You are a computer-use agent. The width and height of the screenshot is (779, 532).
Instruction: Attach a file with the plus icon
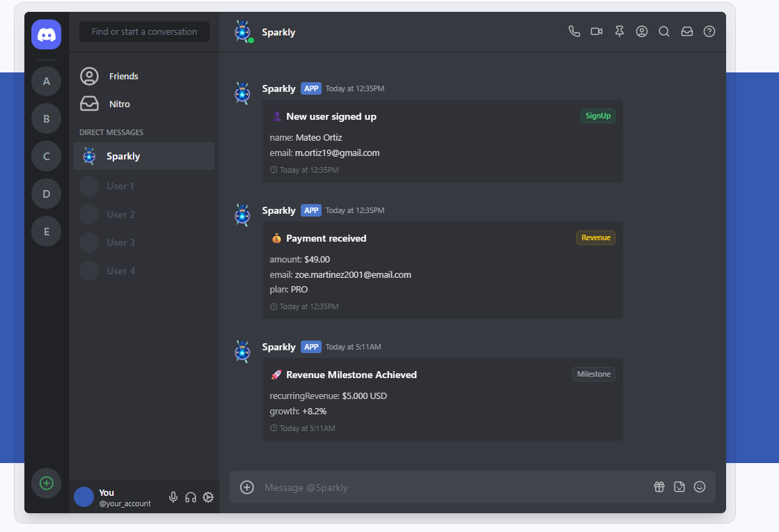(x=247, y=487)
